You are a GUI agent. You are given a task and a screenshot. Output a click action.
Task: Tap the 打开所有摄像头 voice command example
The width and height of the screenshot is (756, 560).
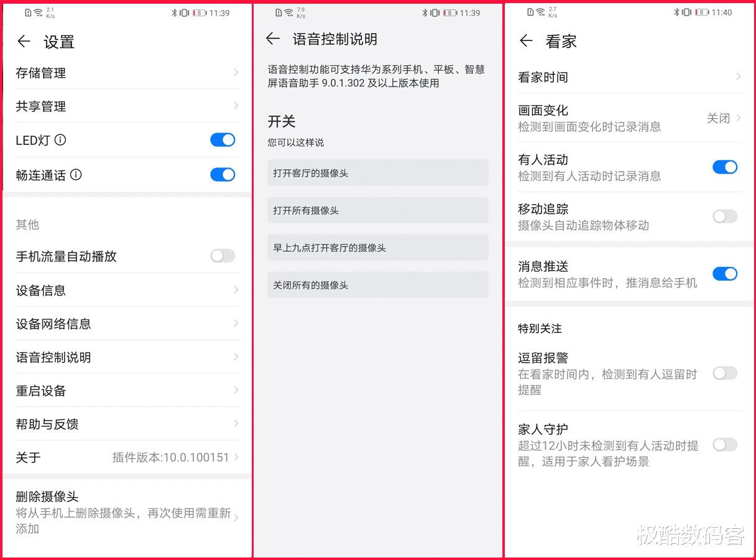coord(377,210)
